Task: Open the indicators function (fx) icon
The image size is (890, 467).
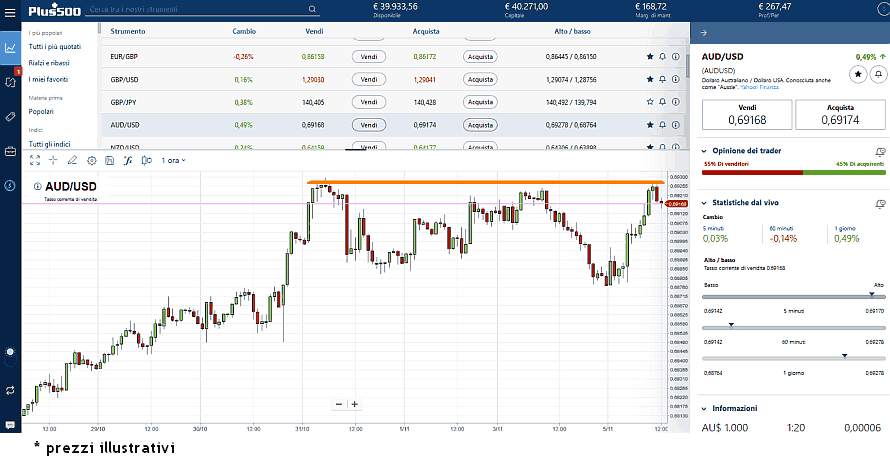Action: tap(128, 160)
